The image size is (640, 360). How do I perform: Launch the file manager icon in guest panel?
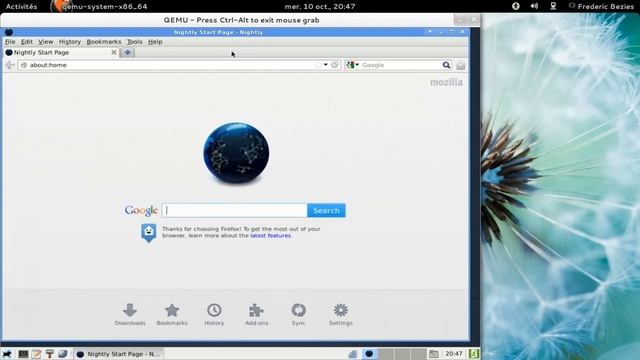pyautogui.click(x=49, y=354)
